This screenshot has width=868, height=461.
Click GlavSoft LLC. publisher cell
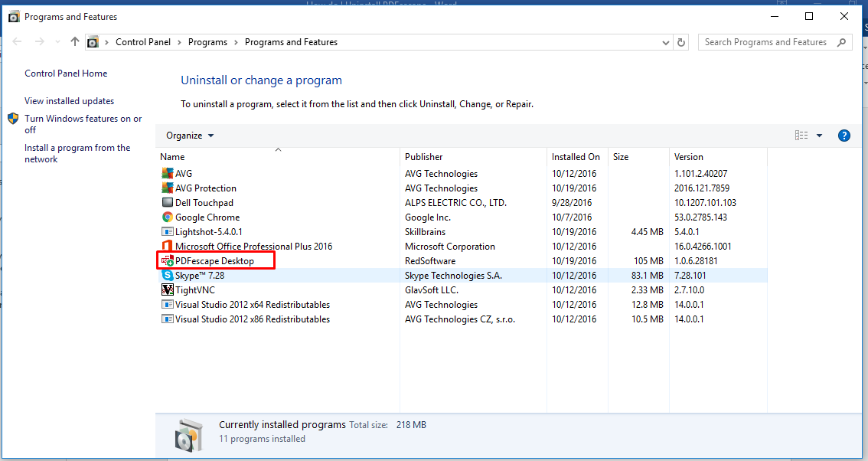pyautogui.click(x=432, y=289)
